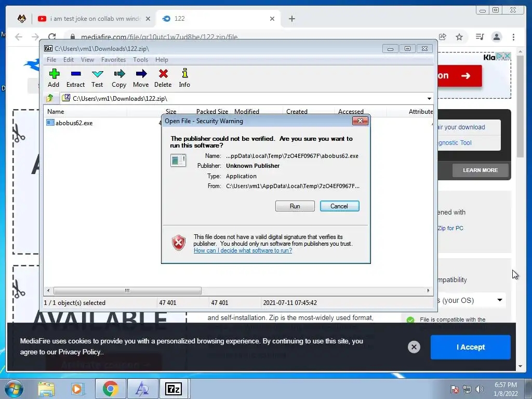The width and height of the screenshot is (532, 399).
Task: Click Cancel in the Security Warning dialog
Action: (339, 206)
